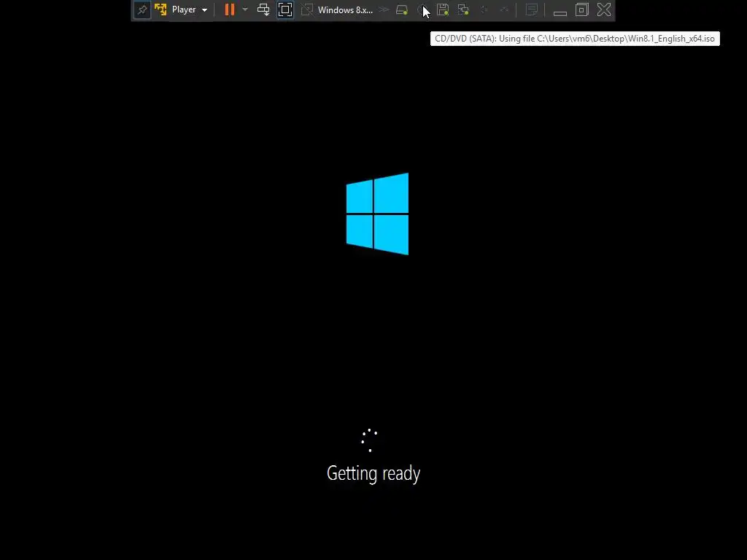Click the double-chevron collapse devices arrow
Image resolution: width=747 pixels, height=560 pixels.
click(x=384, y=9)
